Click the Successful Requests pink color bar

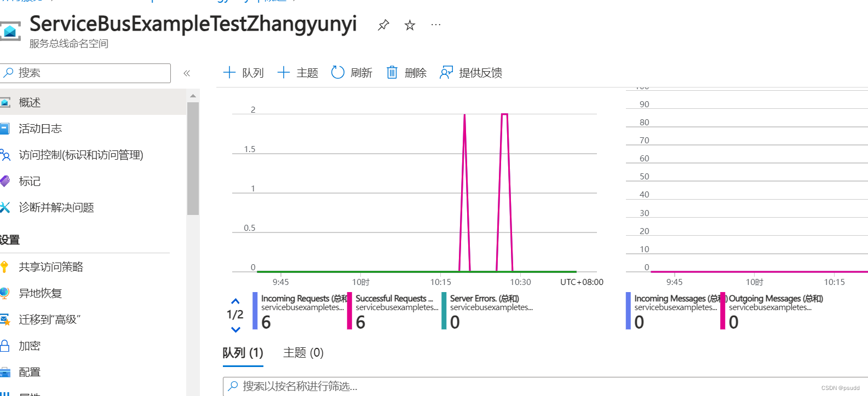click(349, 311)
